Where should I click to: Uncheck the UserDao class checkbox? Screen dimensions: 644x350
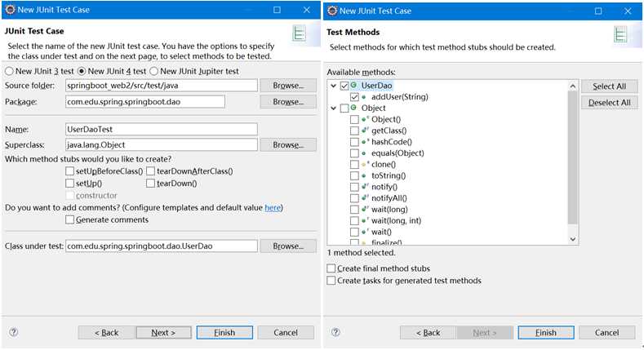[344, 86]
